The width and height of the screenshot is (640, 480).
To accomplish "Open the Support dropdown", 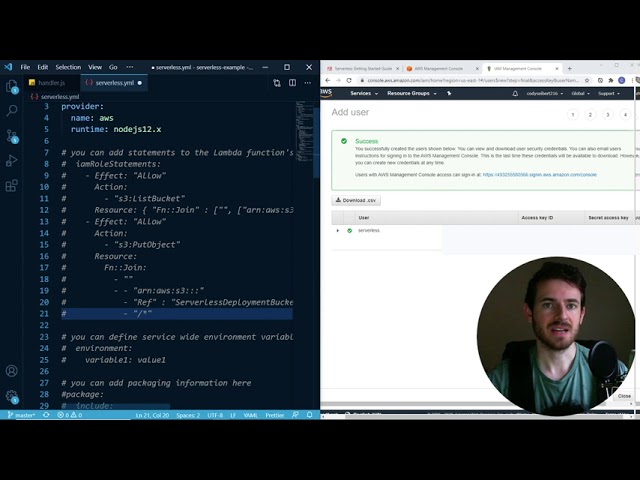I will pyautogui.click(x=609, y=93).
